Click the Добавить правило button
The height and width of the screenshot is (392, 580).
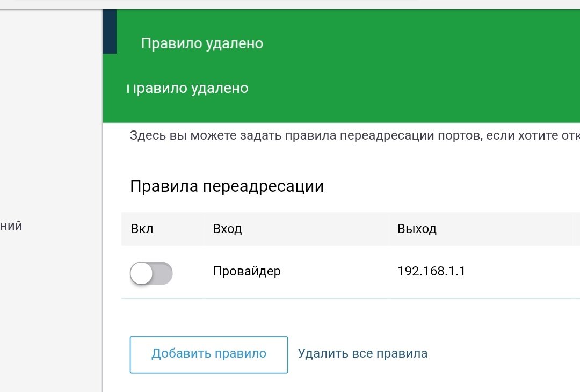[x=208, y=354]
